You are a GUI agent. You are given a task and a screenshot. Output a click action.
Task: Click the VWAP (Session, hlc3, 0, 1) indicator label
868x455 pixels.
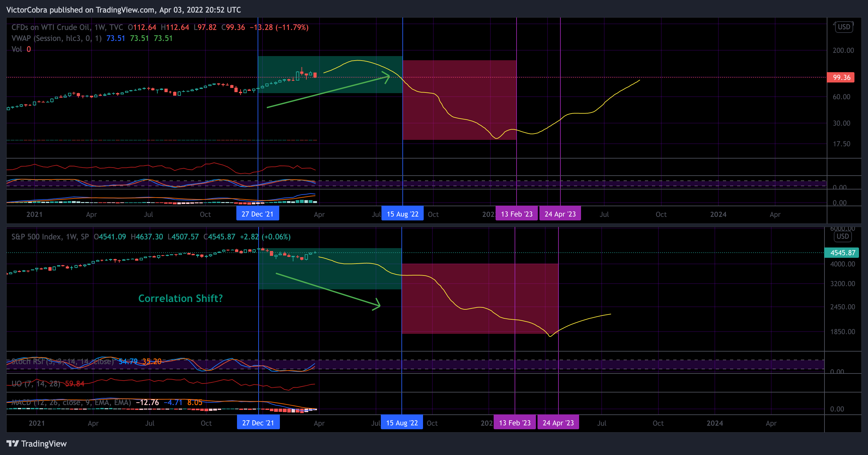pos(57,38)
